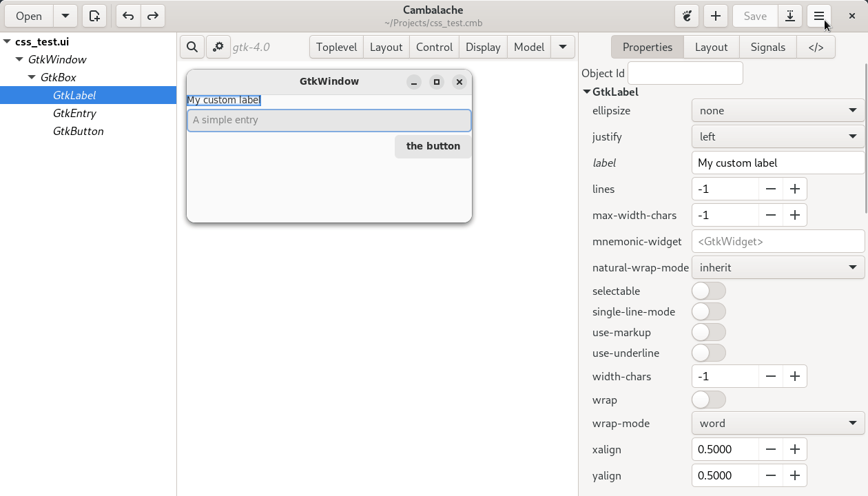This screenshot has width=868, height=496.
Task: Collapse the GtkBox tree node
Action: pos(32,77)
